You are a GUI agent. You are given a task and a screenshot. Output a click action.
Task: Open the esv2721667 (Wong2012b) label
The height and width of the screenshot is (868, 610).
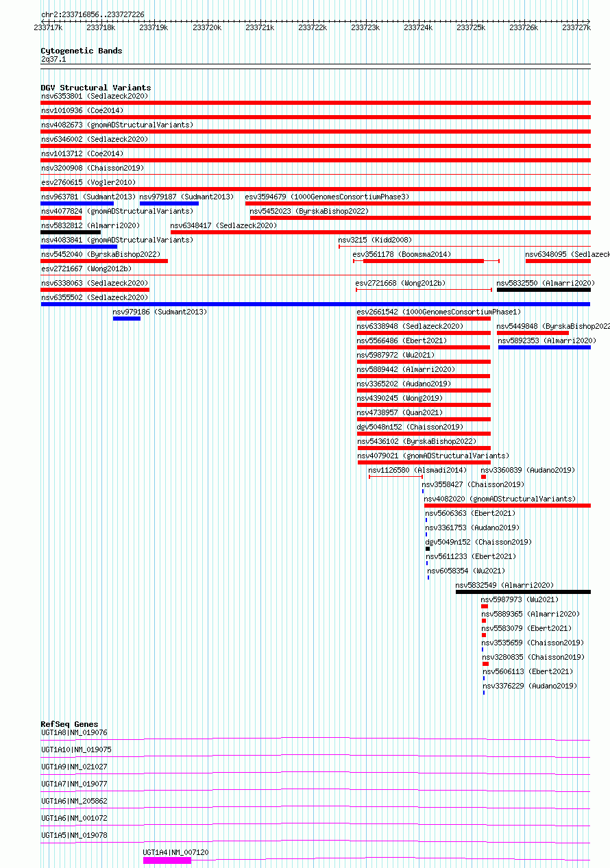coord(86,269)
